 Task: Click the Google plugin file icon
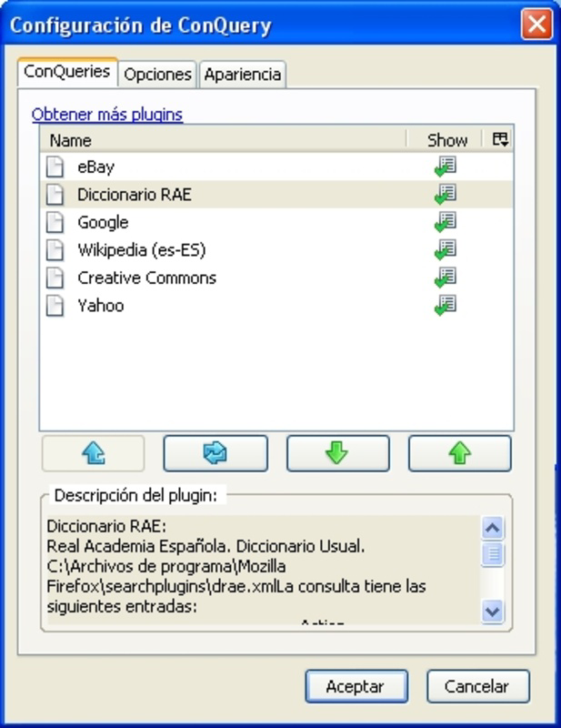(x=55, y=223)
